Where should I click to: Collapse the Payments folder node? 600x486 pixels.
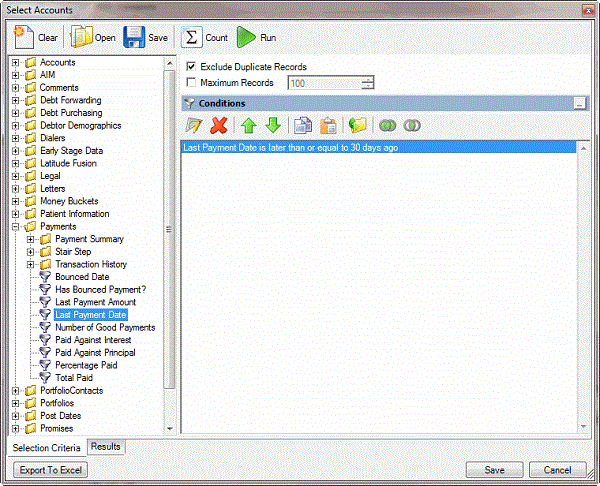coord(16,227)
